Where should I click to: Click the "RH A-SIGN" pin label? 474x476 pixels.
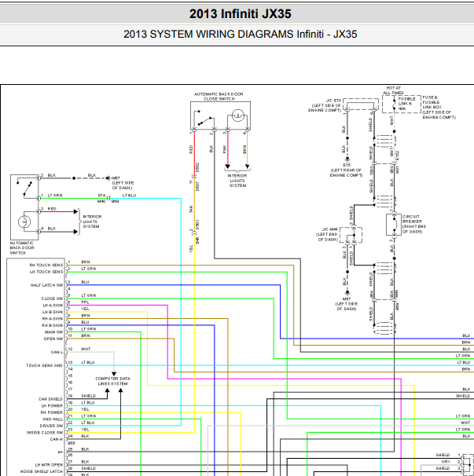pos(52,319)
